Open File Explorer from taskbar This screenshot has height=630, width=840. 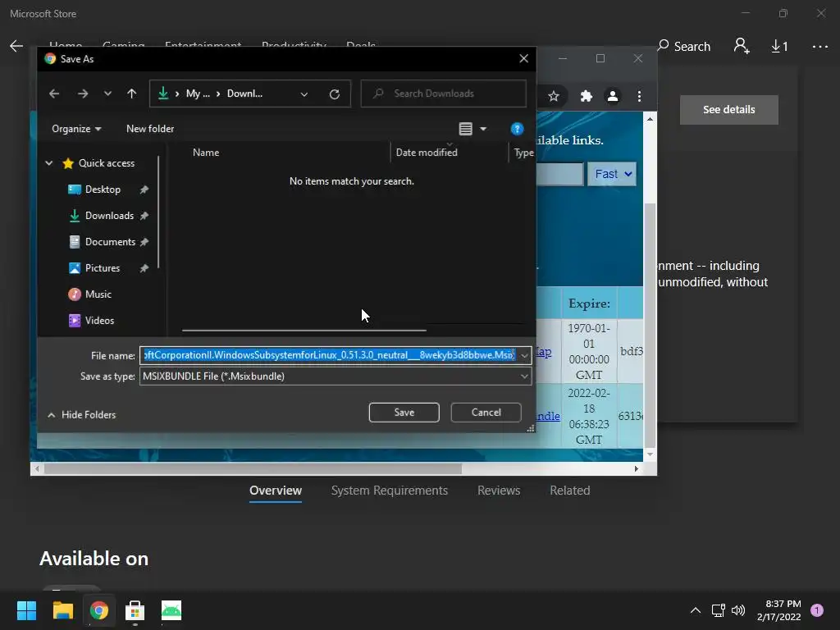pos(62,610)
